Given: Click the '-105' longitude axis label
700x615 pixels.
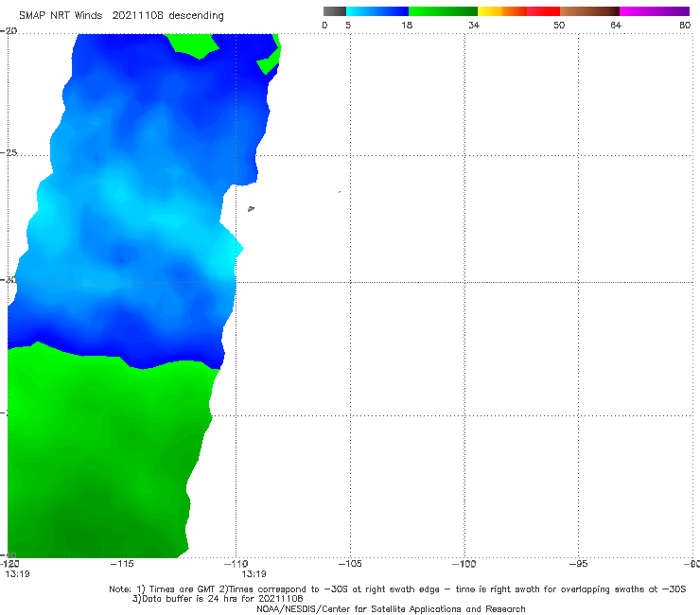Looking at the screenshot, I should pos(350,564).
